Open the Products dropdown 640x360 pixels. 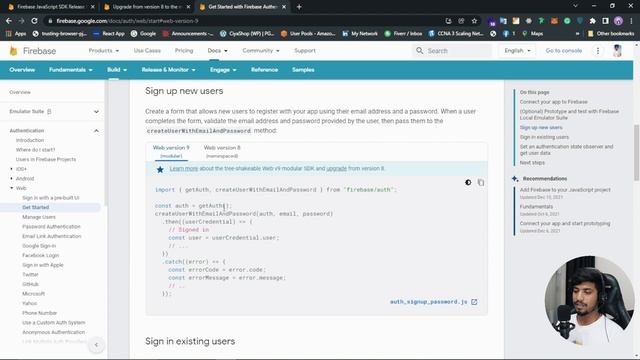(104, 51)
